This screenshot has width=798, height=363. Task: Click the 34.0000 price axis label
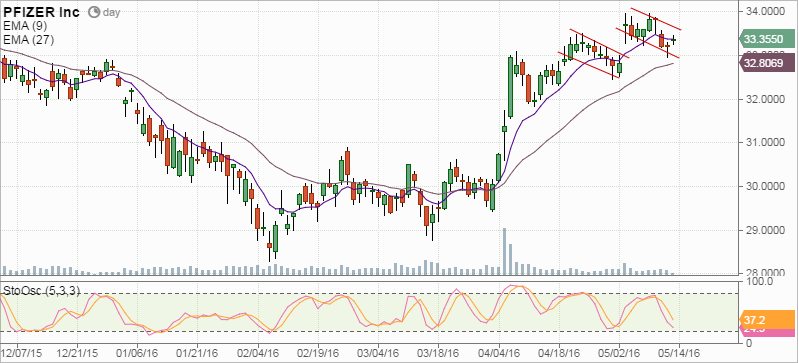[766, 11]
